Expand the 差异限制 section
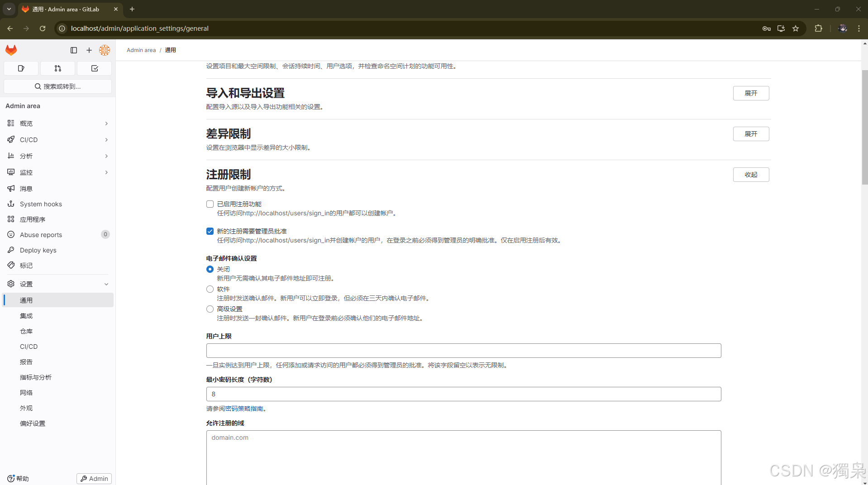868x485 pixels. tap(751, 134)
